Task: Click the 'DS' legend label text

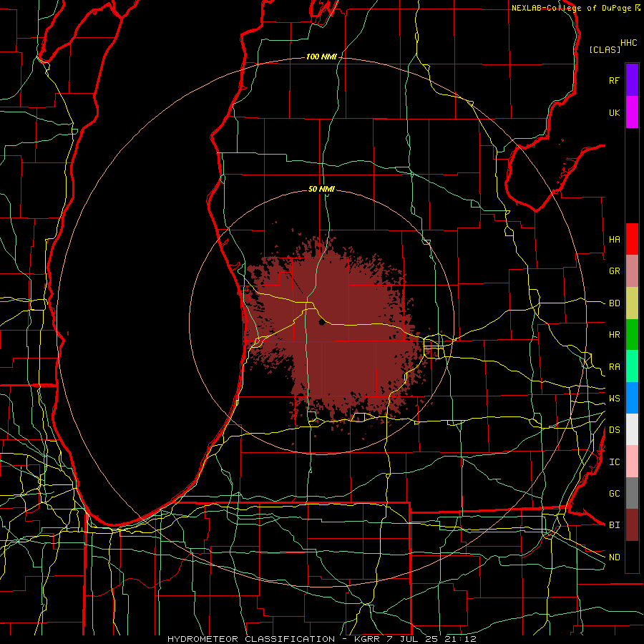Action: click(x=614, y=429)
